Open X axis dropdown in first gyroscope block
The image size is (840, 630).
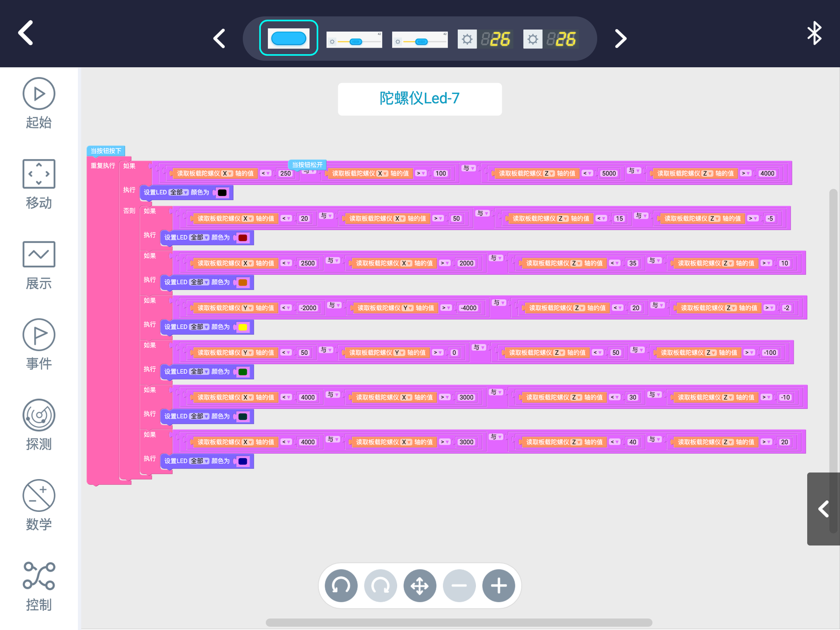click(227, 174)
